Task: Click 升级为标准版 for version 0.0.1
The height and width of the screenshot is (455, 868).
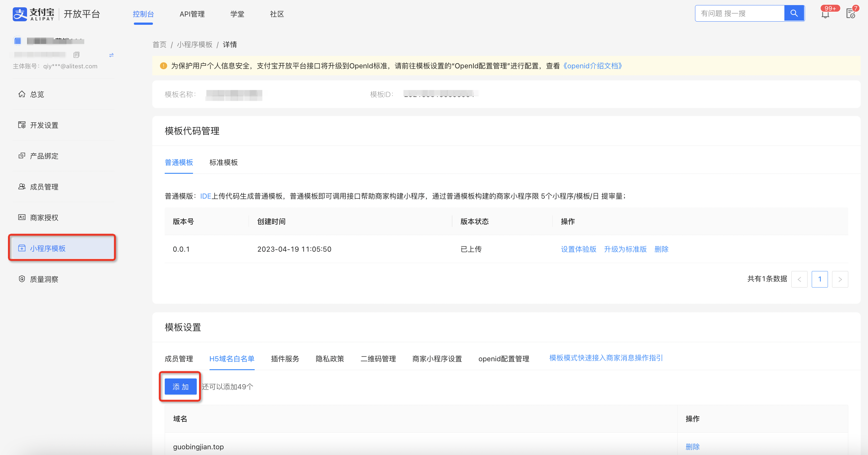Action: click(x=625, y=249)
